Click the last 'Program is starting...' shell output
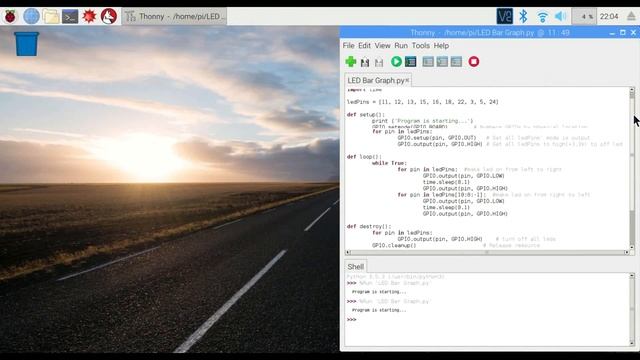The height and width of the screenshot is (360, 640). tap(379, 310)
